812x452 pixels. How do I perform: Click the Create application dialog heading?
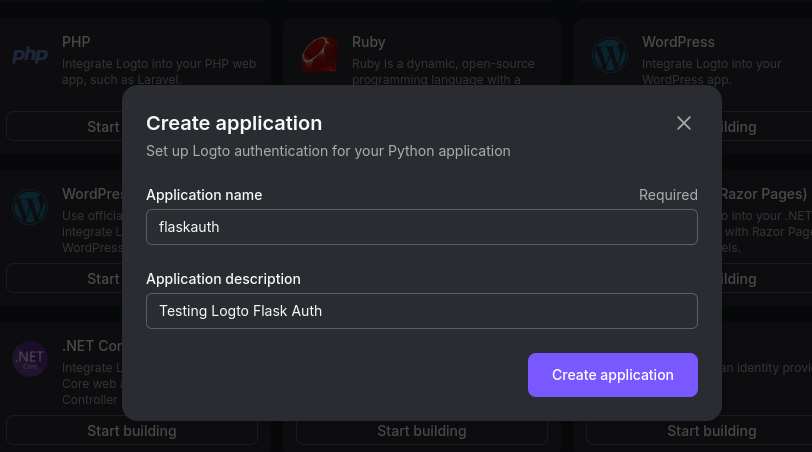[234, 123]
